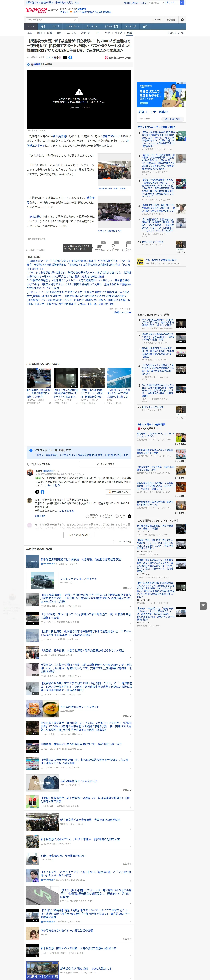Click 記事に関する報告 report icon link
Image resolution: width=210 pixels, height=980 pixels.
(x=36, y=250)
